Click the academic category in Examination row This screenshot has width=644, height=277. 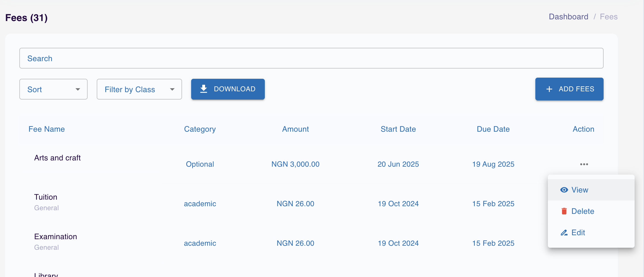(200, 243)
